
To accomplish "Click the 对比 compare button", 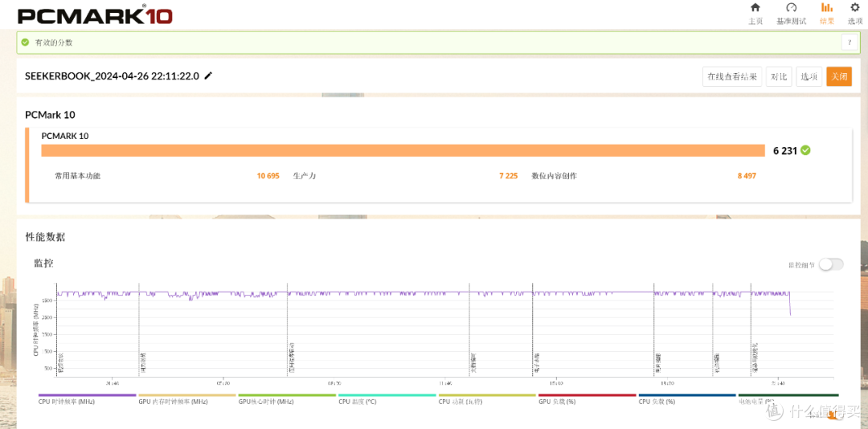I will tap(779, 76).
